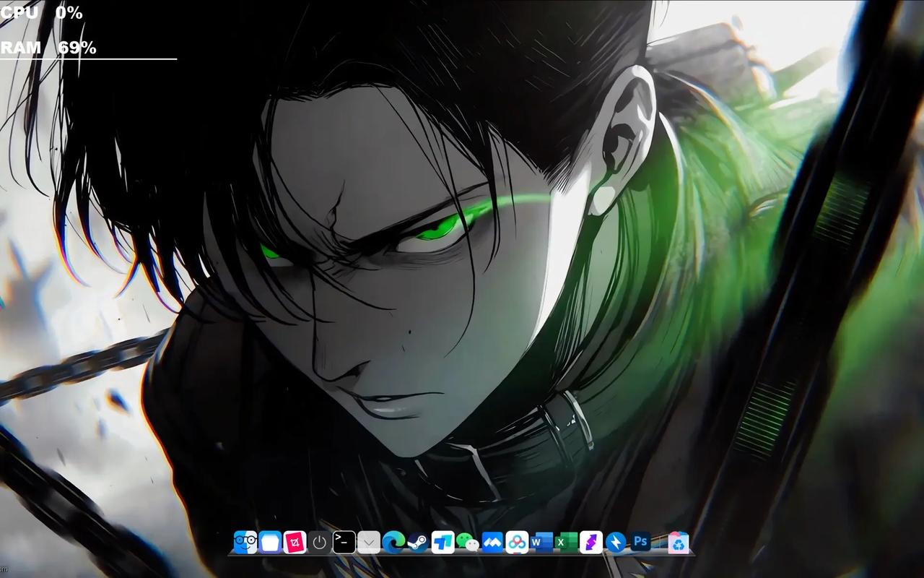
Task: Open the blue round lightning app icon
Action: pyautogui.click(x=616, y=542)
